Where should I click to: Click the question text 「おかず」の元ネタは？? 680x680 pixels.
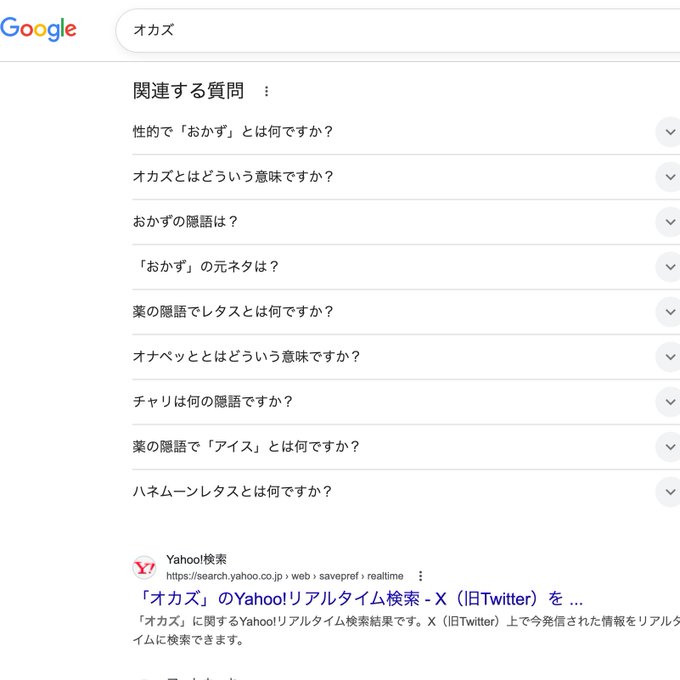pos(206,267)
